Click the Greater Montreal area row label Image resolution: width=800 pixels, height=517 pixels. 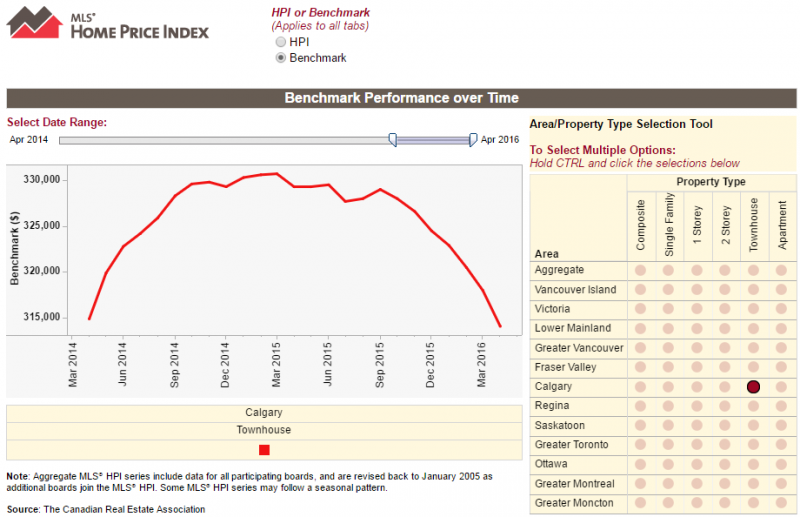[x=574, y=484]
